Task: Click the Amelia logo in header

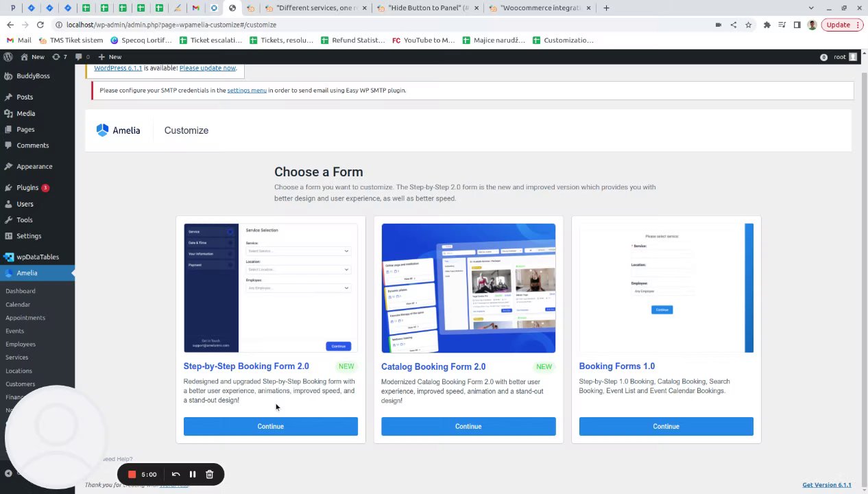Action: pyautogui.click(x=118, y=130)
